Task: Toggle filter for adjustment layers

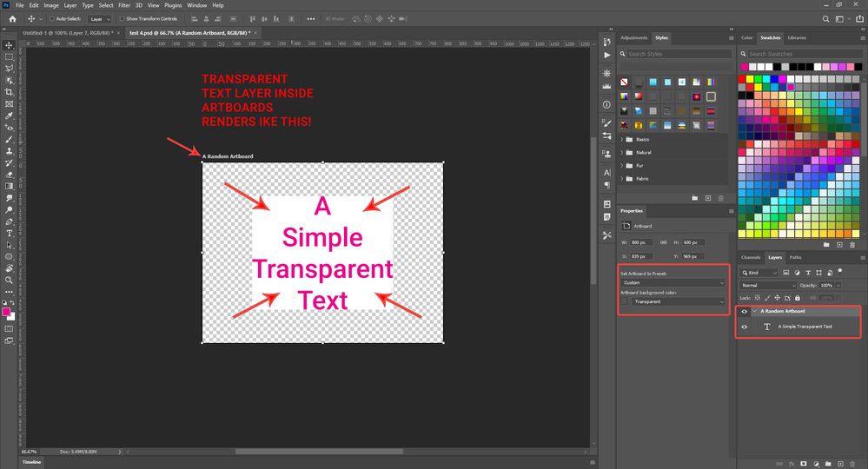Action: coord(797,273)
